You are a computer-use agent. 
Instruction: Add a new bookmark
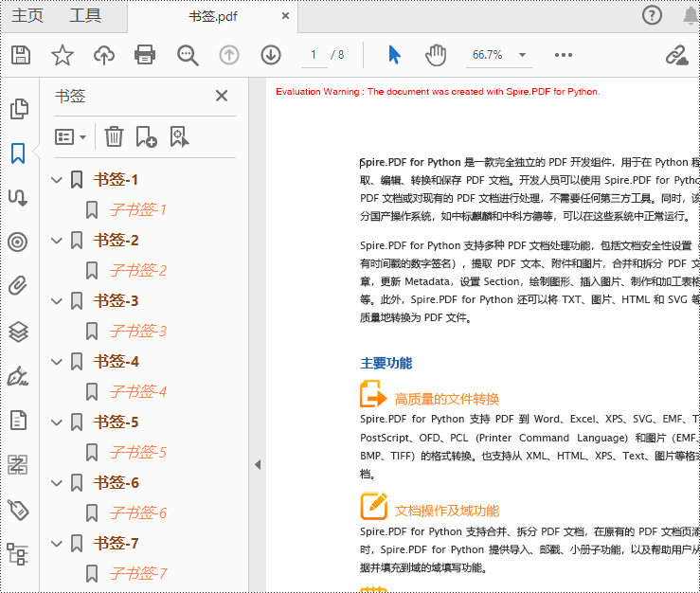pos(146,136)
